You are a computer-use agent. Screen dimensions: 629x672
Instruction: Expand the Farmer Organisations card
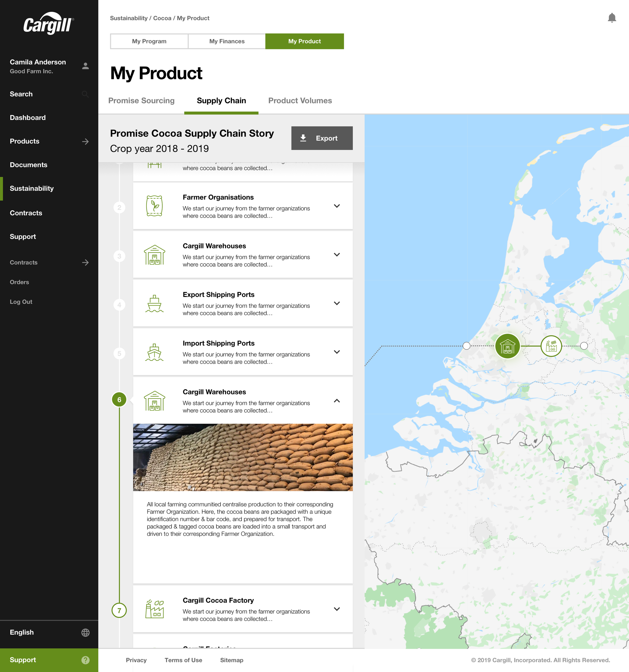tap(337, 206)
